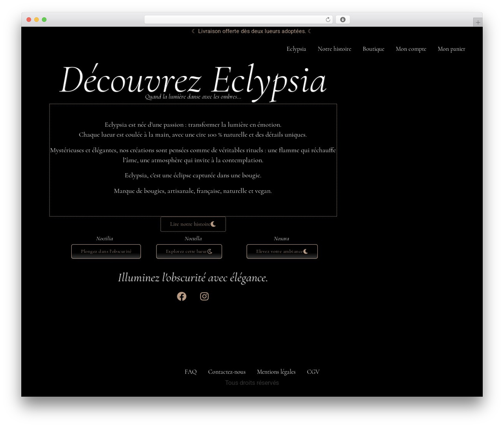Click the Noctilia product label

(x=105, y=239)
